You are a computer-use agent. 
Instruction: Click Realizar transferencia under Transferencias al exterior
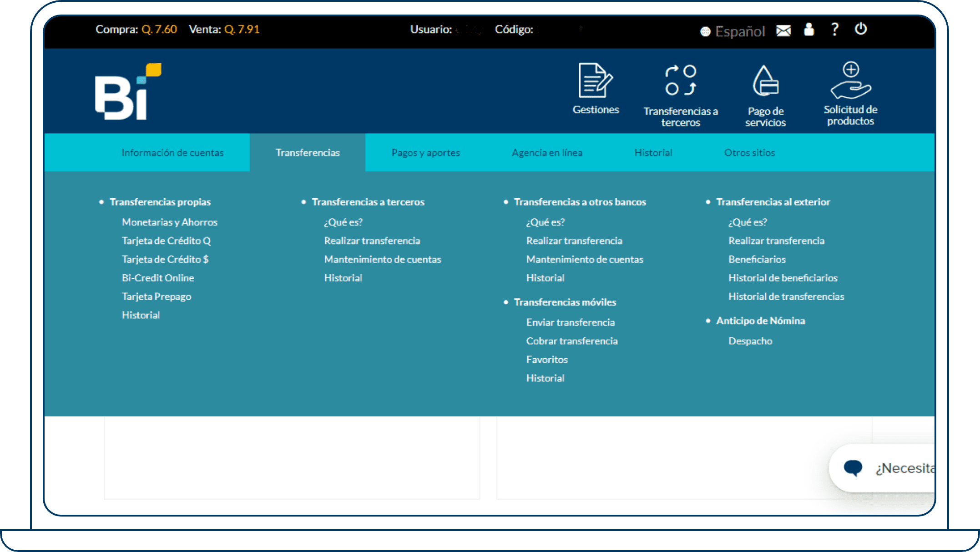[777, 241]
